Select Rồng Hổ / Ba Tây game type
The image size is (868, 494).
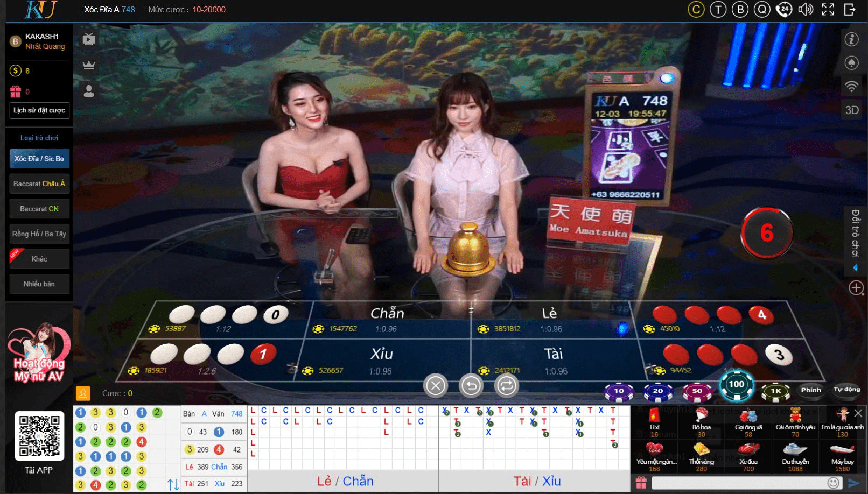[39, 234]
